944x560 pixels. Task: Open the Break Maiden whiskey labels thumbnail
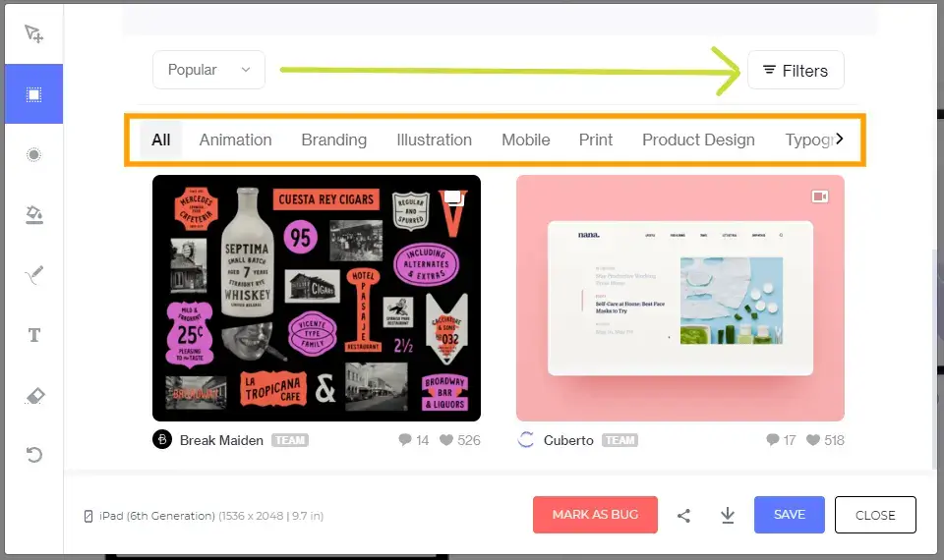tap(316, 298)
